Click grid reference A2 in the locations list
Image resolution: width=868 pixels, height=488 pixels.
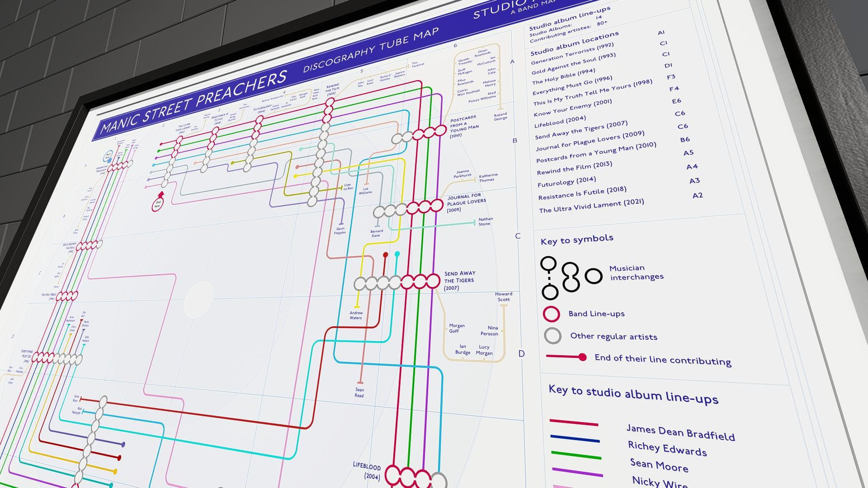coord(698,196)
